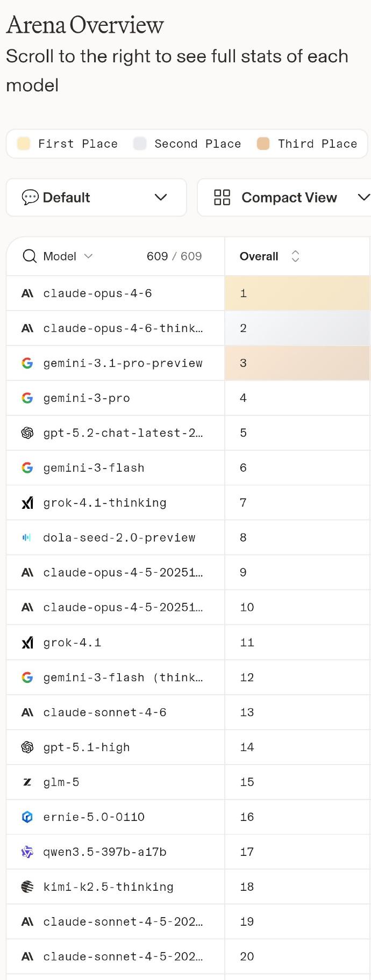
Task: Click the OpenAI logo beside gpt-5.2-chat-latest
Action: [27, 433]
